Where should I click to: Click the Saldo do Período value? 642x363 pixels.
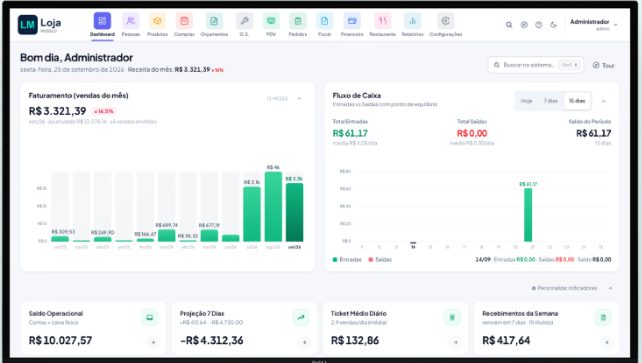[x=593, y=133]
